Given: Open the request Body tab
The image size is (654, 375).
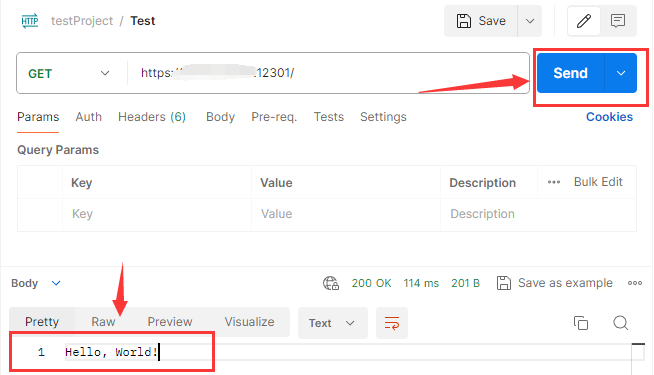Looking at the screenshot, I should coord(220,117).
